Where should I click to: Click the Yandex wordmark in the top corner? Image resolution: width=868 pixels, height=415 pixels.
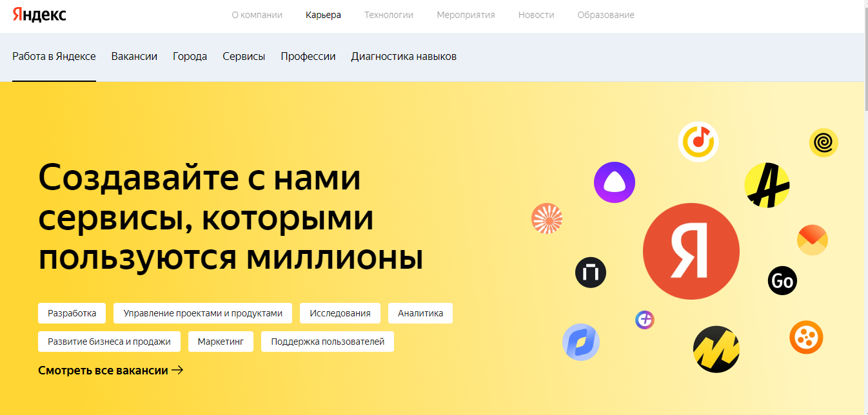click(x=39, y=15)
